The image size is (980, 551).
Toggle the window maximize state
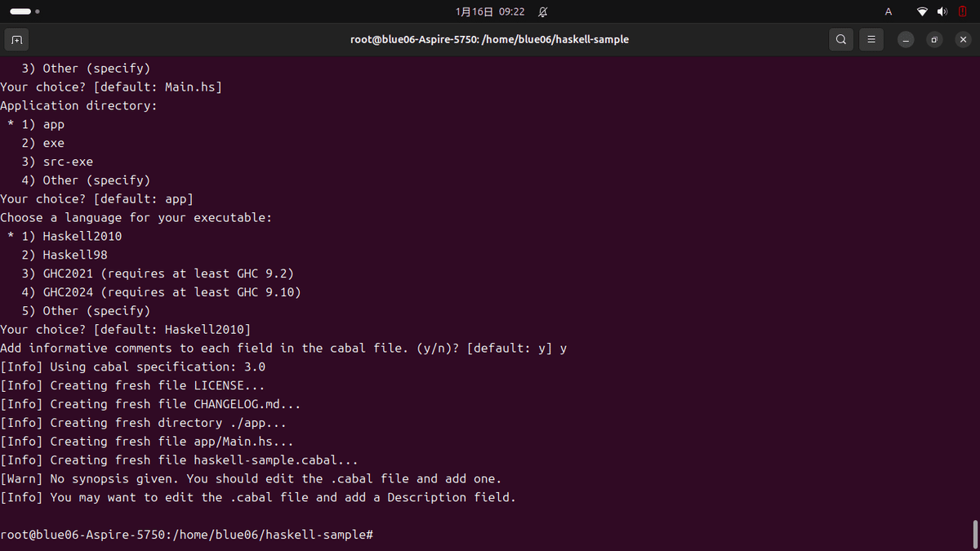click(x=934, y=38)
